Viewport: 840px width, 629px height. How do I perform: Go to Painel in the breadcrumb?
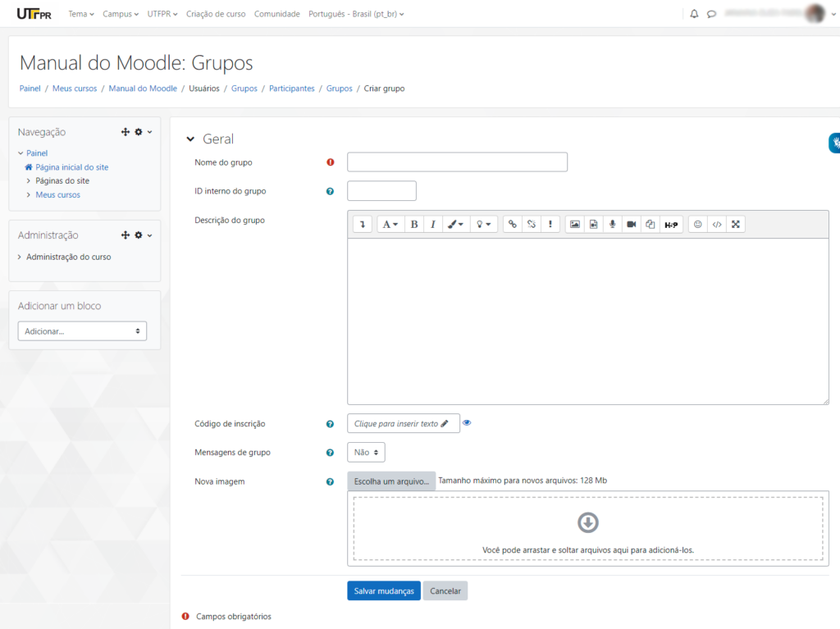tap(30, 89)
